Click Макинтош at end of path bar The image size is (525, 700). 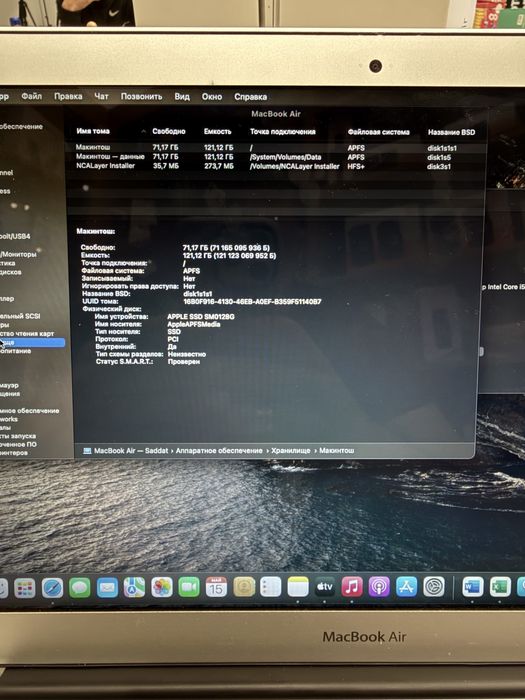(x=337, y=451)
